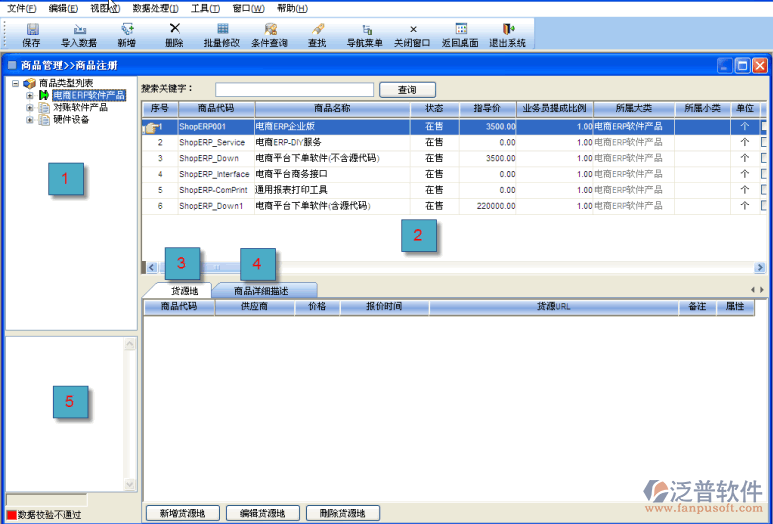Image resolution: width=773 pixels, height=524 pixels.
Task: Click the 220000.00 price cell
Action: click(488, 206)
